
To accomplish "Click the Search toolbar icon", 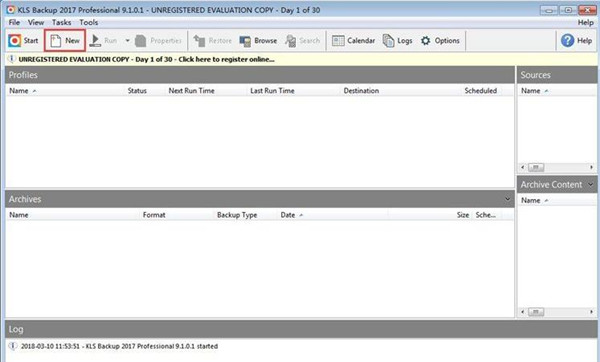I will pos(291,41).
